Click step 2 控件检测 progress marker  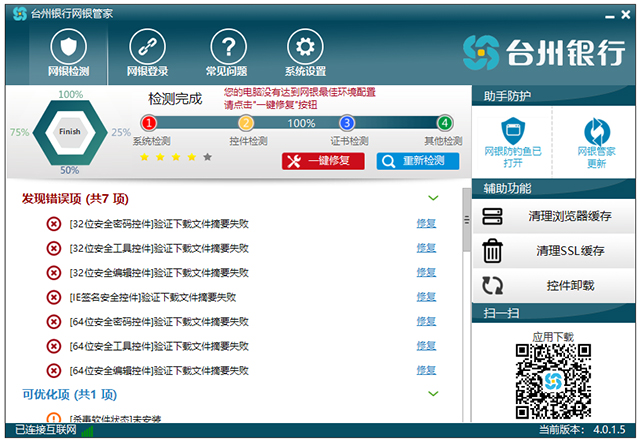click(246, 123)
